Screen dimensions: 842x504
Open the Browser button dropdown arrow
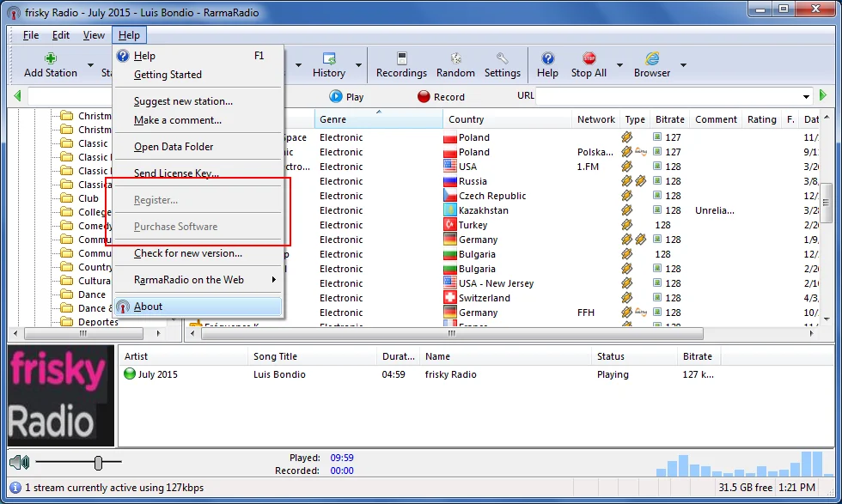684,65
